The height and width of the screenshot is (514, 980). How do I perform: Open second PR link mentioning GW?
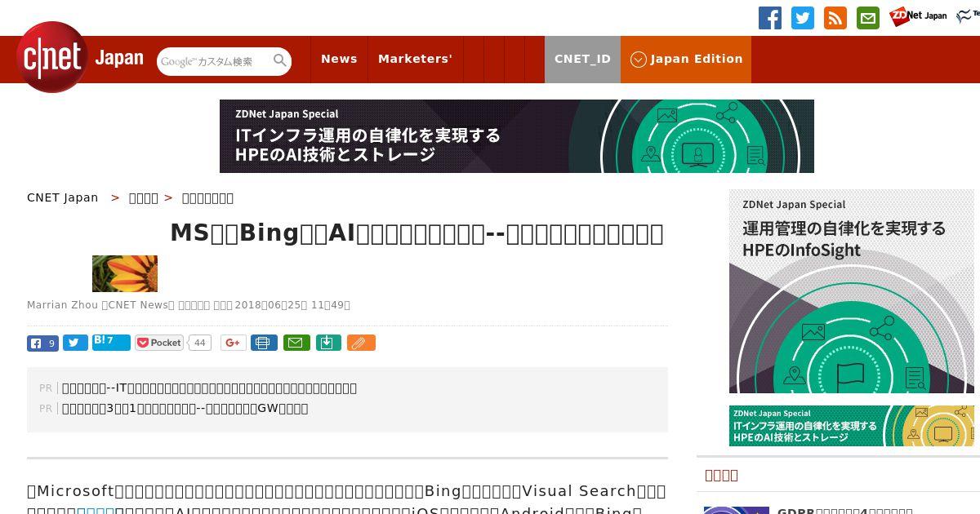[185, 408]
